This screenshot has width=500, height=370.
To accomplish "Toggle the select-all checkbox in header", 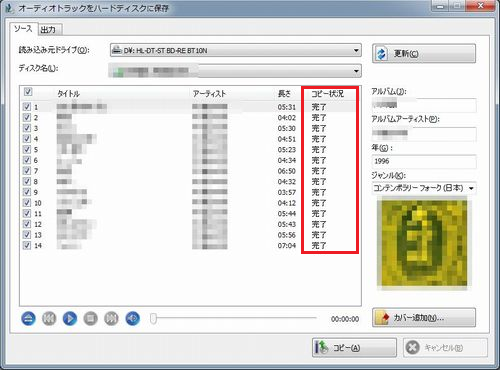I will pyautogui.click(x=28, y=92).
